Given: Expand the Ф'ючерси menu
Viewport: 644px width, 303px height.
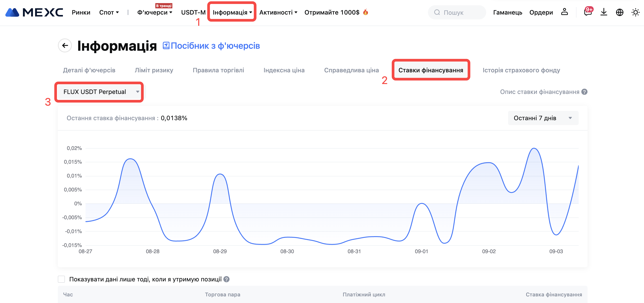Looking at the screenshot, I should [154, 12].
